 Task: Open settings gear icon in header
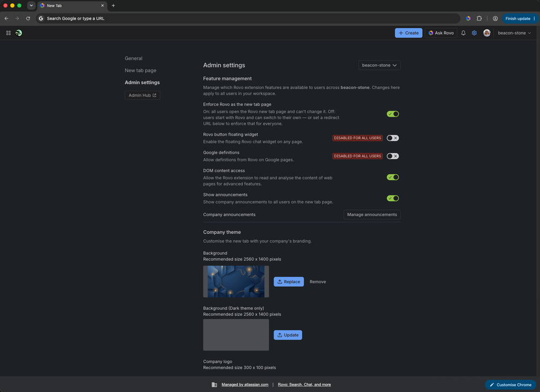[x=474, y=33]
